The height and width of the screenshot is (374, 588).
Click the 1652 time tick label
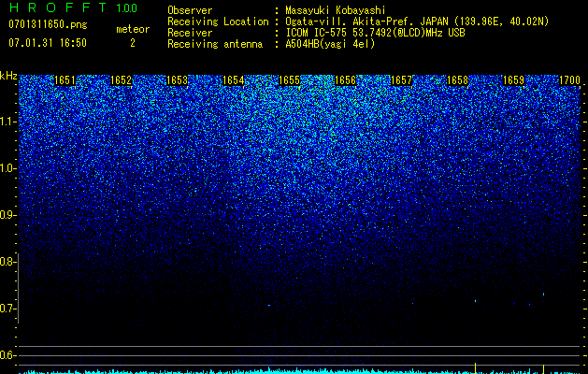(x=122, y=80)
